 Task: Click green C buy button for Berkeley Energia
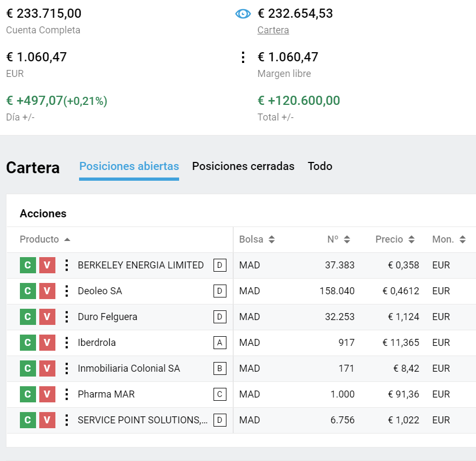pos(28,265)
